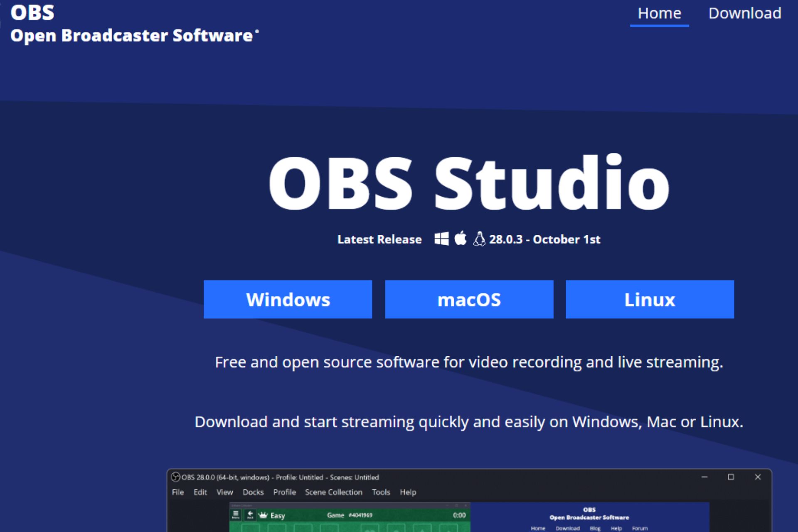This screenshot has height=532, width=798.
Task: Select the macOS download button
Action: (x=469, y=299)
